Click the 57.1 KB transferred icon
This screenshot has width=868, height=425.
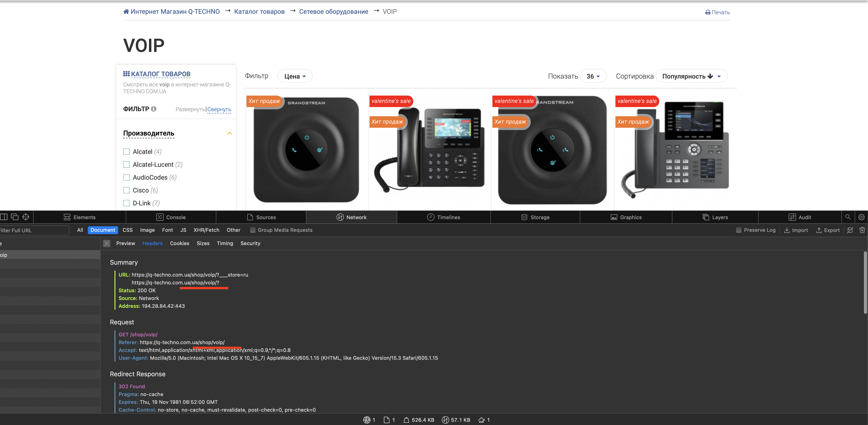445,420
